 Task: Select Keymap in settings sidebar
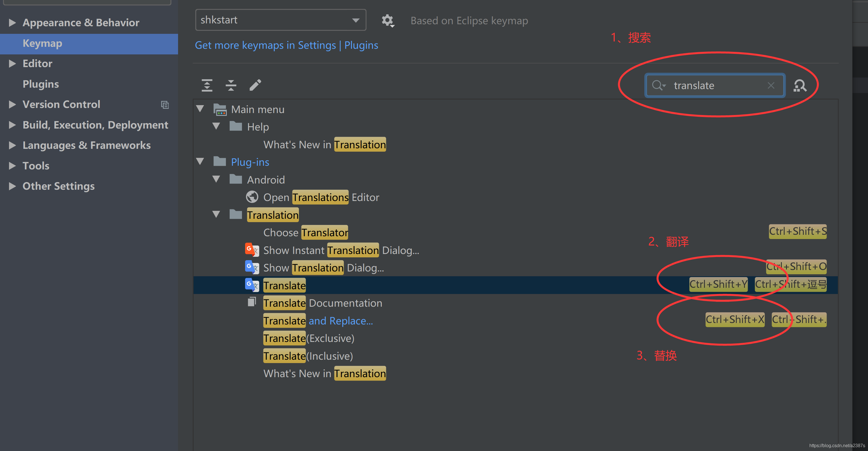[x=89, y=43]
